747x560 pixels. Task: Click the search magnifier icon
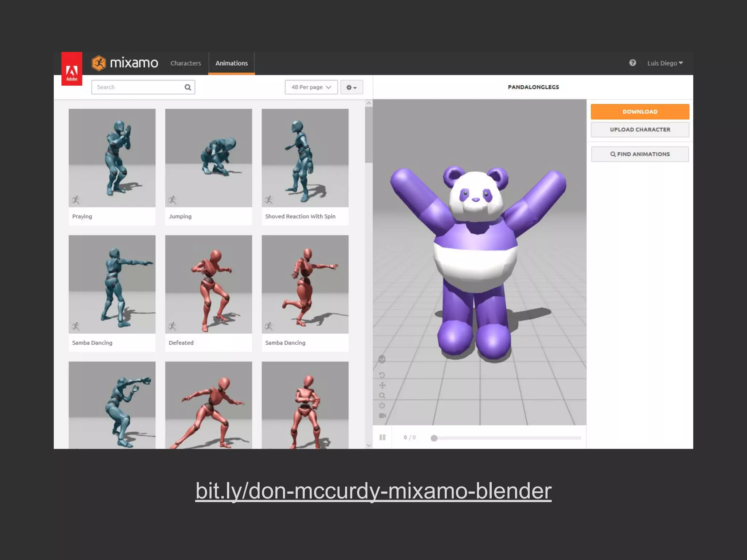point(188,87)
